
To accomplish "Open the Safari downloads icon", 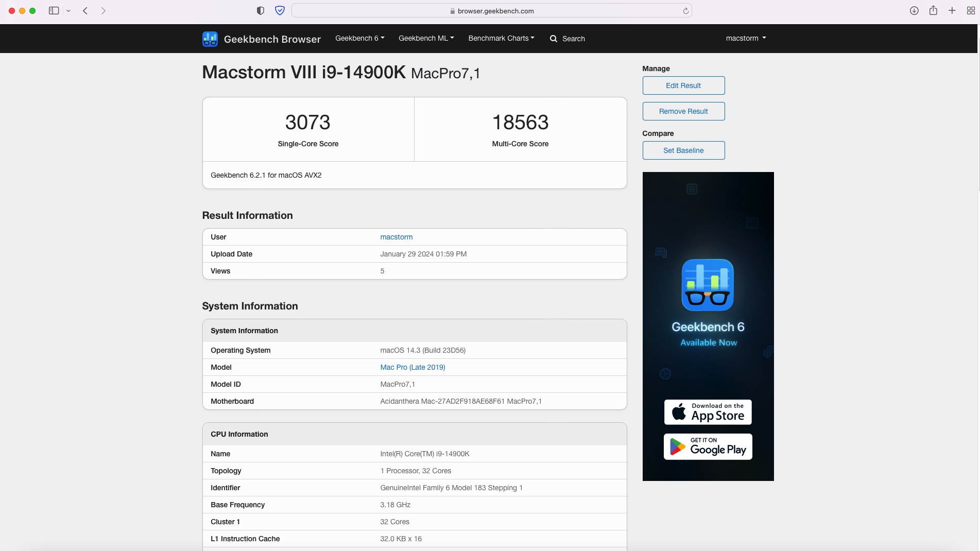I will 914,11.
